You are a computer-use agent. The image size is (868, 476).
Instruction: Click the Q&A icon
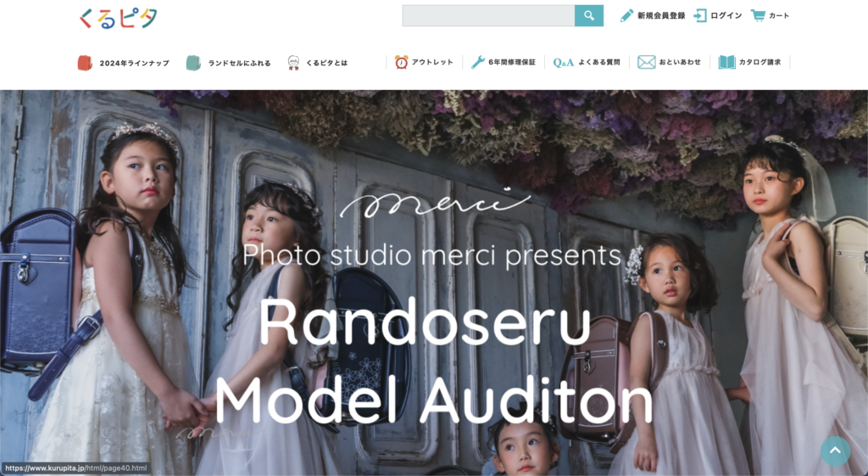(x=564, y=63)
